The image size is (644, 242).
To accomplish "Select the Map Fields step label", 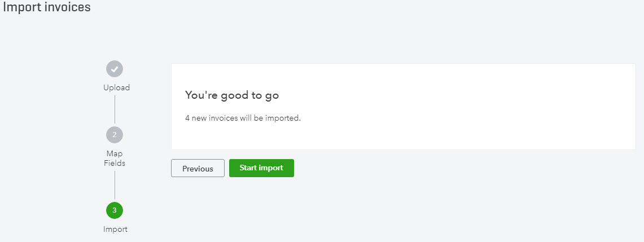I will (x=115, y=159).
